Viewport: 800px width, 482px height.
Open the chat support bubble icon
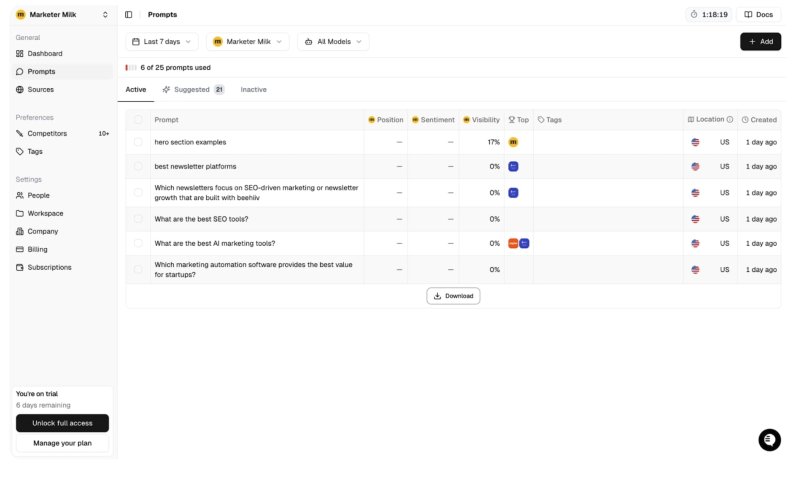coord(769,440)
